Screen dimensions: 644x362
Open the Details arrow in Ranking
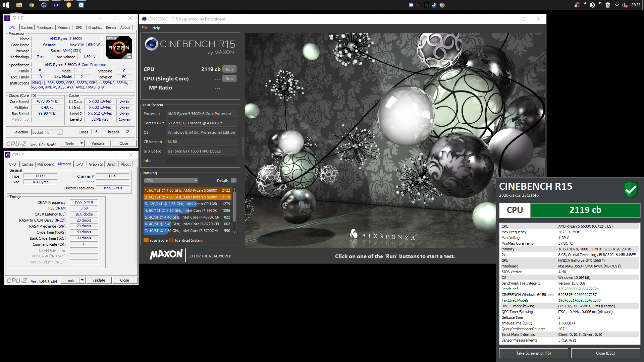(234, 181)
